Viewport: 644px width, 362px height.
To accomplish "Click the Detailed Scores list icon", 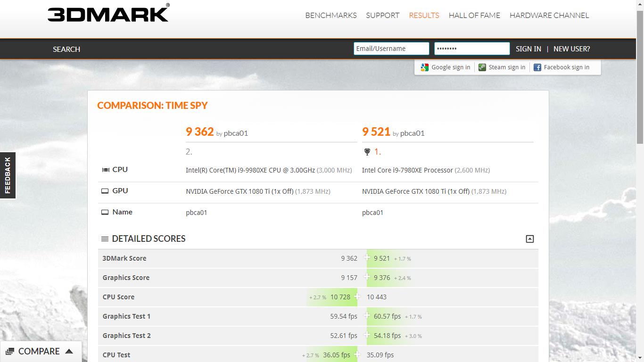I will click(105, 239).
